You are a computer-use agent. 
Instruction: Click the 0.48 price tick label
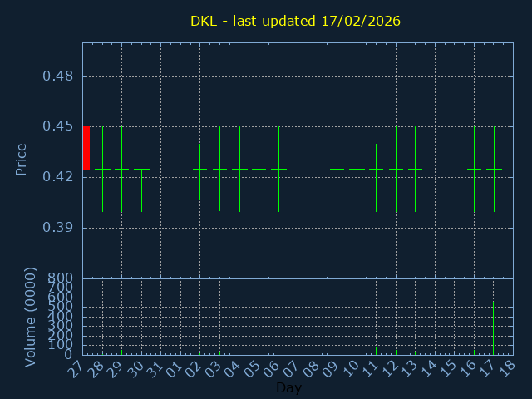58,76
